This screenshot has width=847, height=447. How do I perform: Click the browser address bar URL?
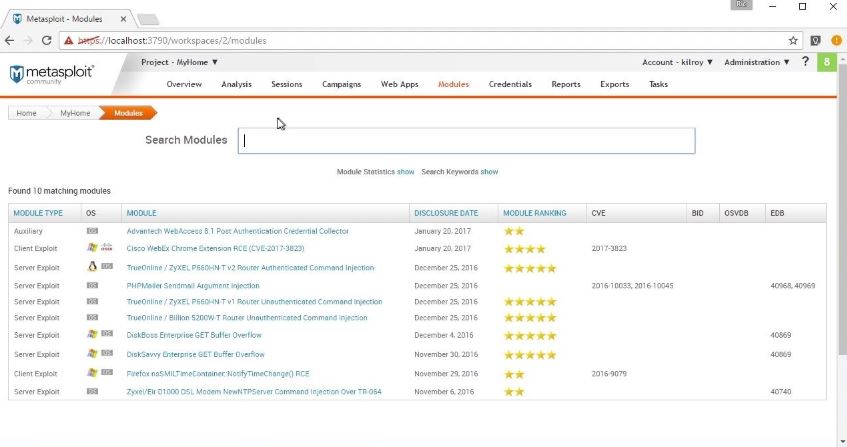172,40
